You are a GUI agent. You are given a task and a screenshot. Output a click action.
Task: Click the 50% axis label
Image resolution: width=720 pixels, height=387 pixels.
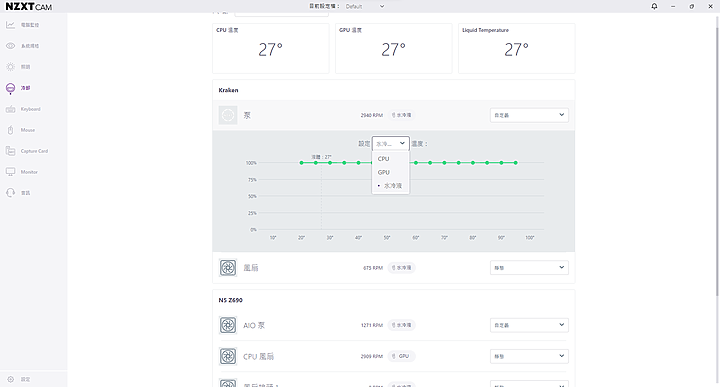[252, 196]
